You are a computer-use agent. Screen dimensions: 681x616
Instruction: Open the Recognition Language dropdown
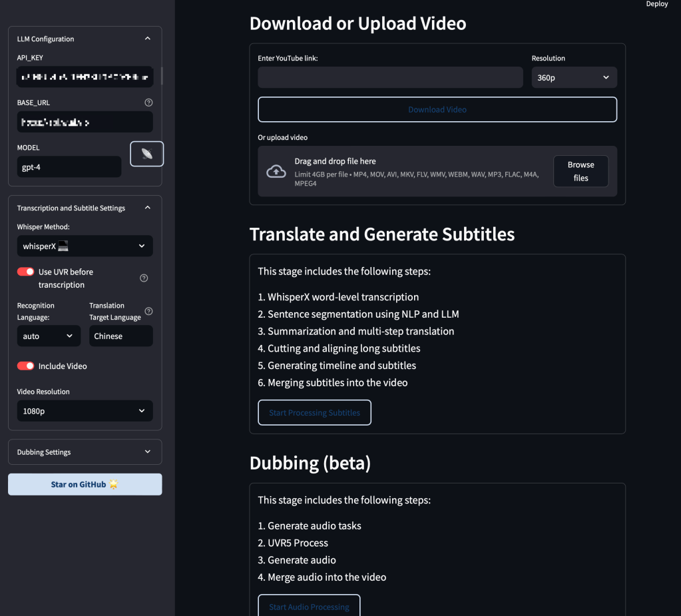coord(49,336)
